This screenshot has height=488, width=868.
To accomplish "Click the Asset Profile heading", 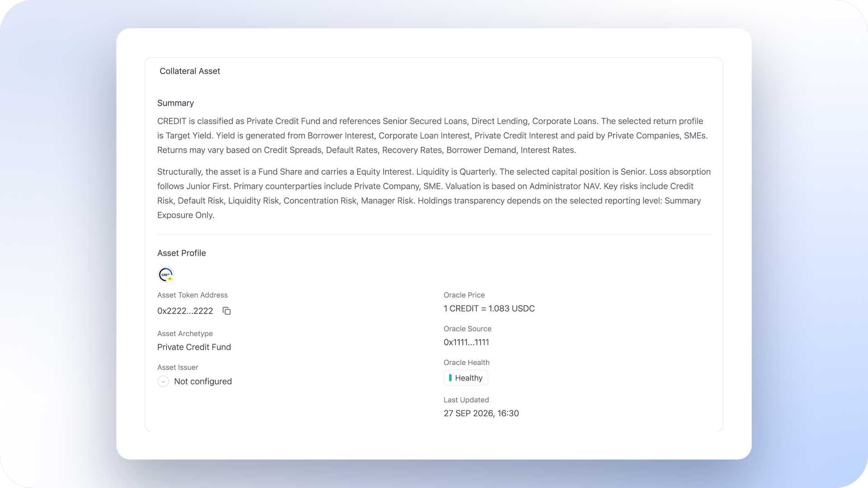I will point(181,253).
